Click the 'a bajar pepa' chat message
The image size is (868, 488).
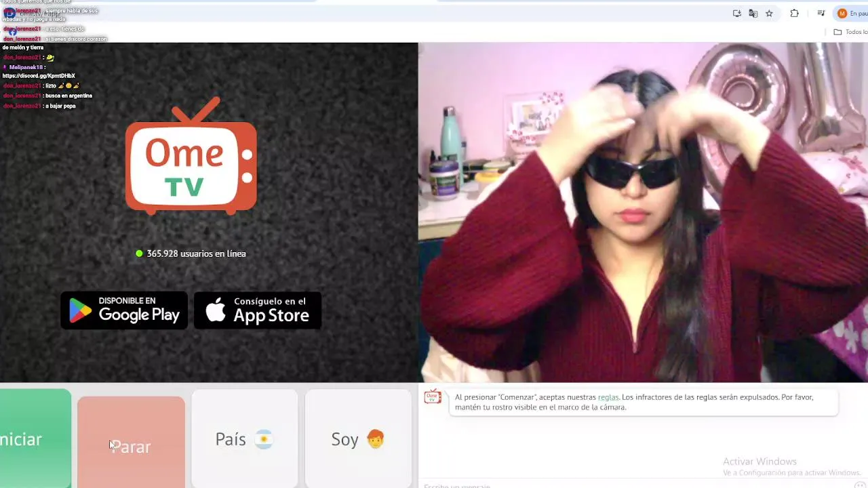pos(60,106)
